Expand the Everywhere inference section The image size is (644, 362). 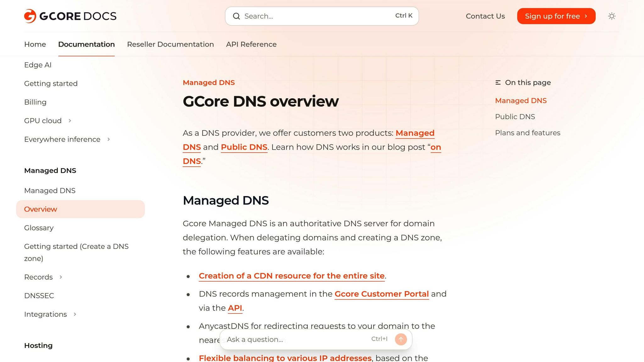[x=108, y=139]
